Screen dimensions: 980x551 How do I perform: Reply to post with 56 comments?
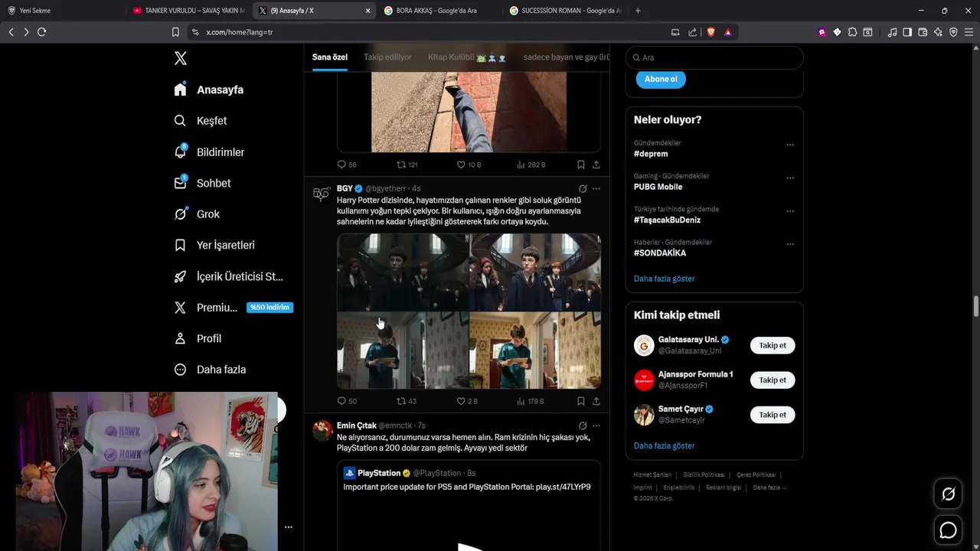(x=341, y=165)
